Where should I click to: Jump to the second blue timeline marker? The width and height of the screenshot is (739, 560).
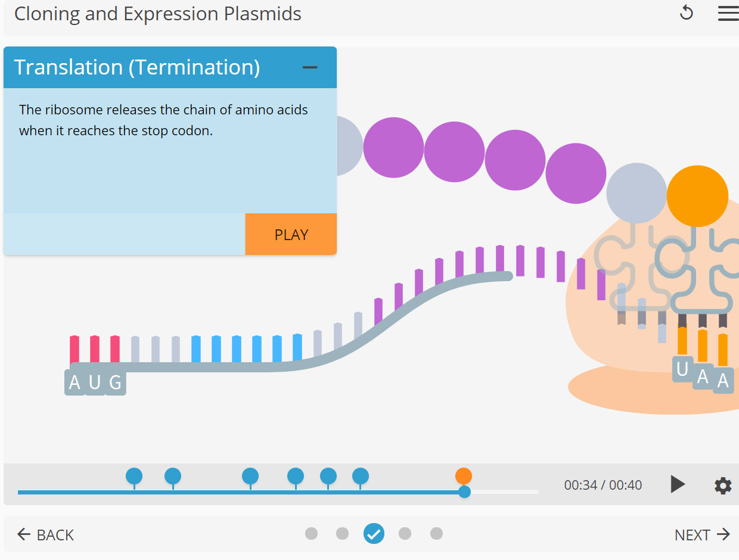pos(172,476)
